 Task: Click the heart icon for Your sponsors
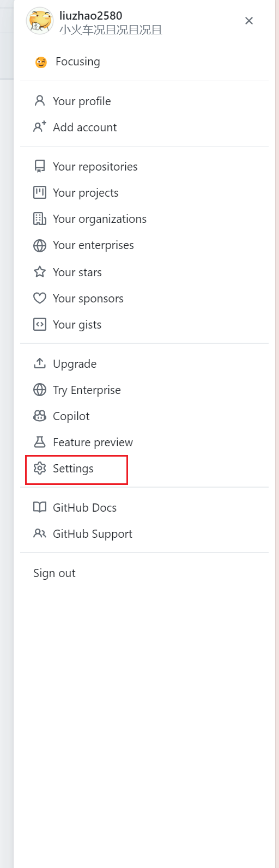click(x=40, y=298)
